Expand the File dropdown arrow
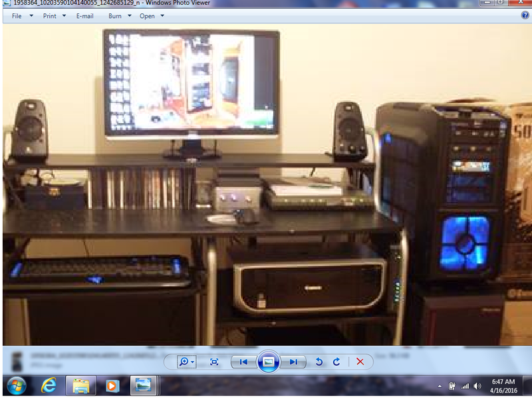This screenshot has height=399, width=532. (31, 15)
